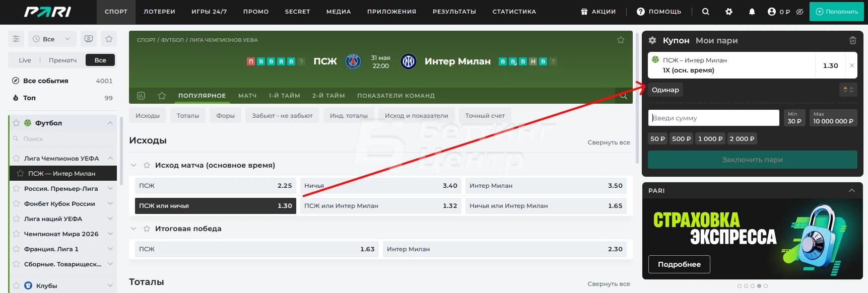Switch to Показатели команд tab
This screenshot has height=293, width=868.
(396, 96)
